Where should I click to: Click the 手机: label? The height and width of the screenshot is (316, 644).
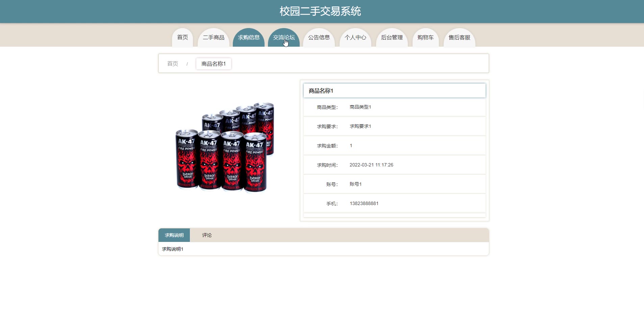pos(332,204)
